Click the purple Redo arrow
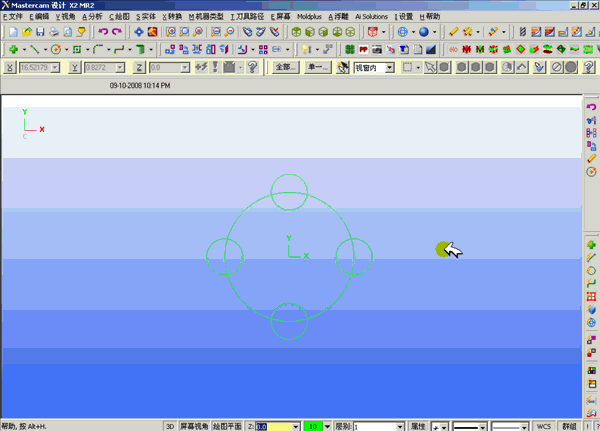This screenshot has height=431, width=600. [x=117, y=32]
